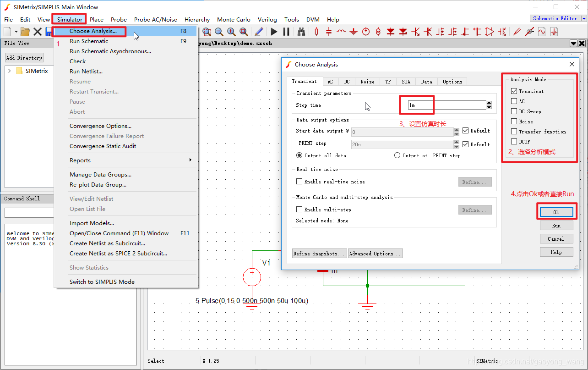Zoom out with the minus magnifier icon
588x370 pixels.
coord(219,32)
